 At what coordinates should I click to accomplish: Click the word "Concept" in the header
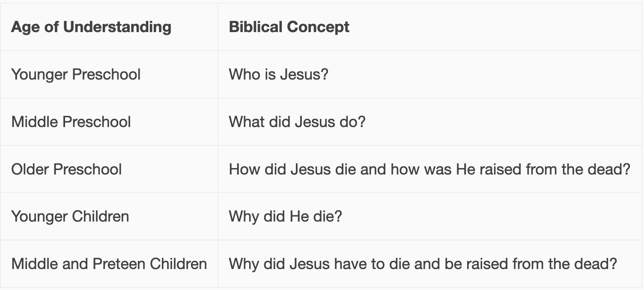point(318,27)
